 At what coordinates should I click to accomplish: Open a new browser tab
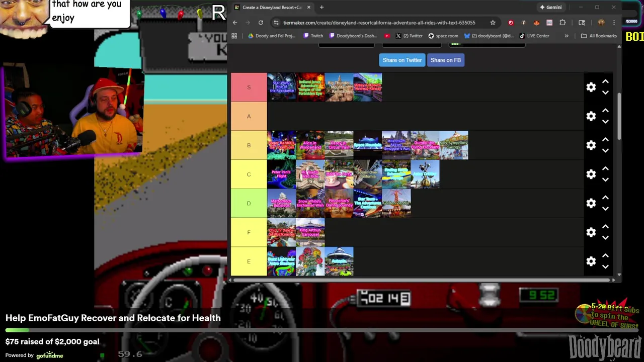point(321,7)
